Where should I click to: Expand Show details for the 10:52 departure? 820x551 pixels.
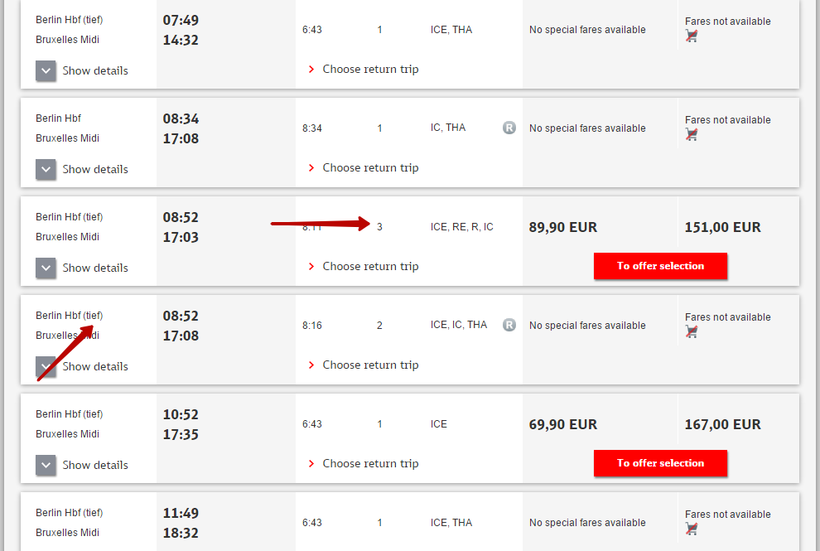(x=46, y=465)
